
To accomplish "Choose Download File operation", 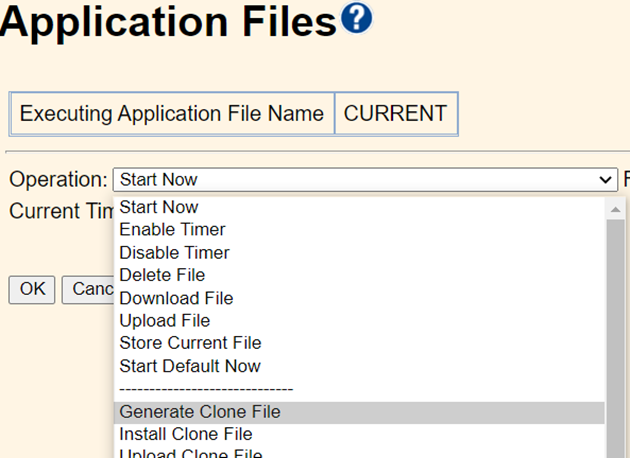I will coord(176,298).
